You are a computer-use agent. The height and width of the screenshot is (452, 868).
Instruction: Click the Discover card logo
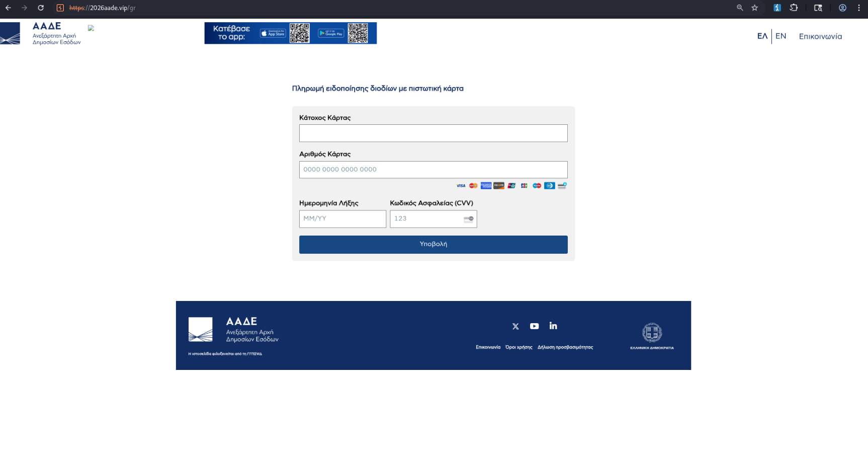499,186
